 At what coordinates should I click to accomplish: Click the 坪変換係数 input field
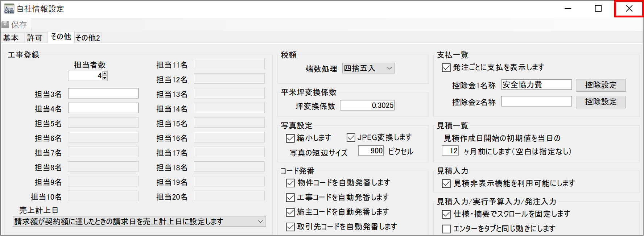(367, 105)
